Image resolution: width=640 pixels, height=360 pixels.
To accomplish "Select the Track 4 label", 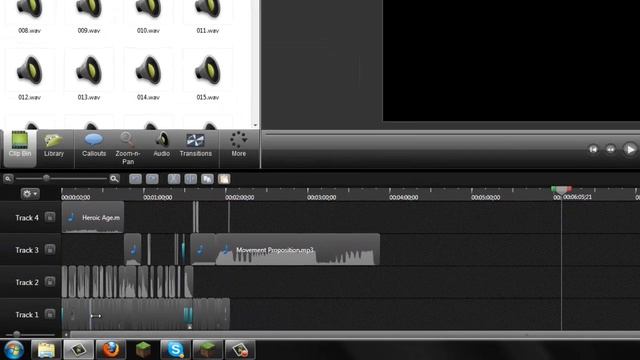I will [x=27, y=218].
